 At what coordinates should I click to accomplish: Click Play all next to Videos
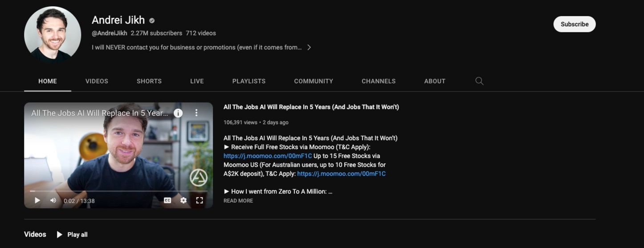(x=72, y=235)
